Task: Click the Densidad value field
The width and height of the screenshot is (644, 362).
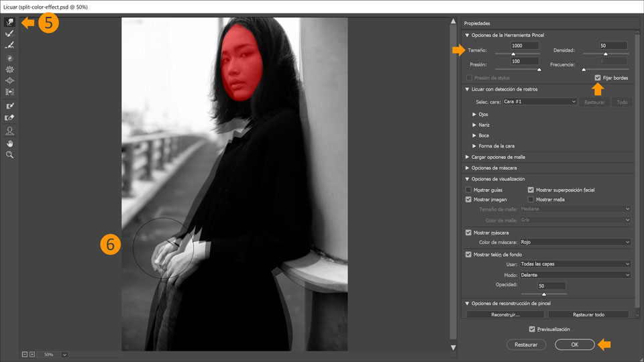Action: click(613, 46)
